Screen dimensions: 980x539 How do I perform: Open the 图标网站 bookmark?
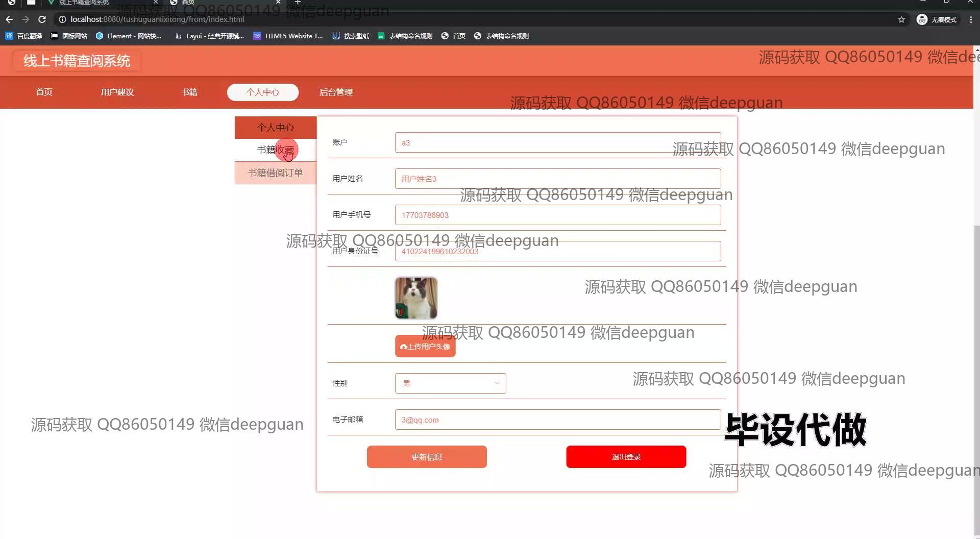coord(69,36)
